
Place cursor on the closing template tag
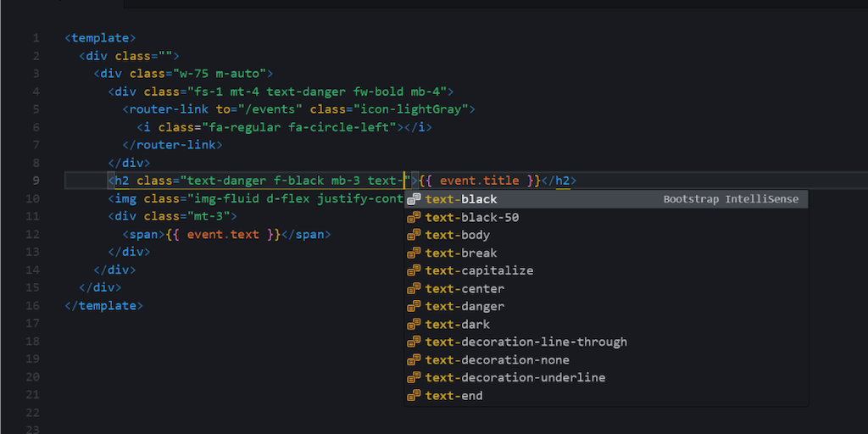tap(104, 305)
